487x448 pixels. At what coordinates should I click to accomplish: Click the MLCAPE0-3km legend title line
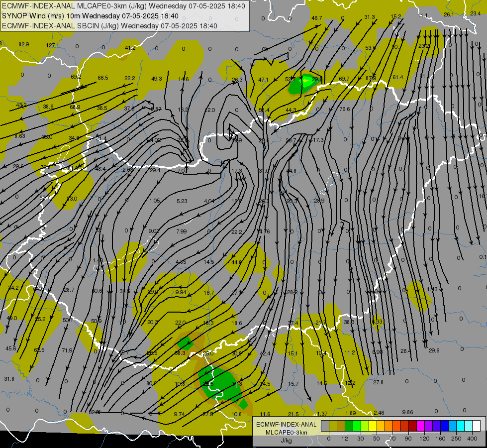tap(286, 433)
